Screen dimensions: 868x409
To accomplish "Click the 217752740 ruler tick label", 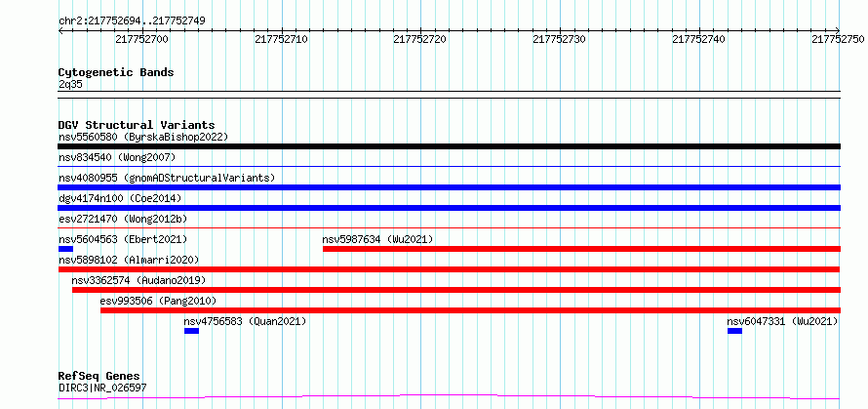I will point(698,39).
